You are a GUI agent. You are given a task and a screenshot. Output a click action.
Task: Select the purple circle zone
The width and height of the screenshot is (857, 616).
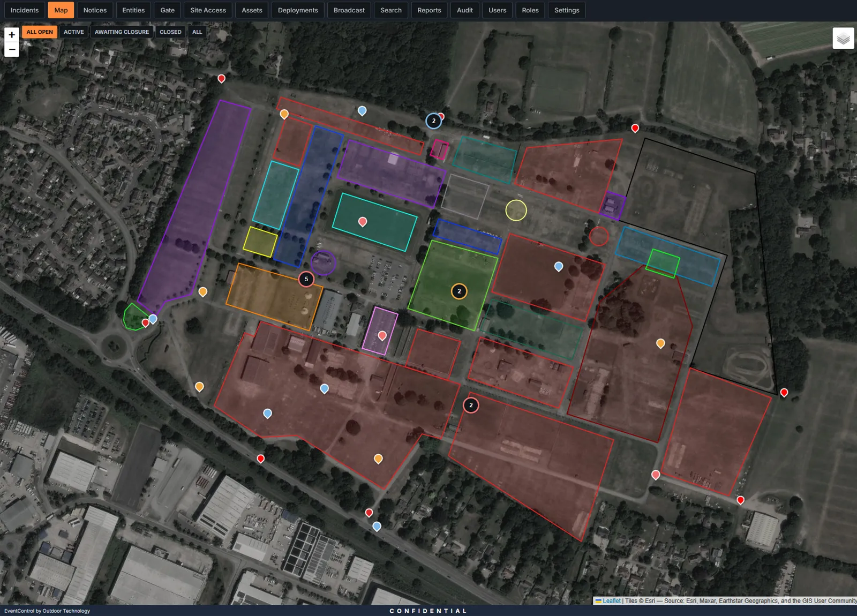tap(324, 263)
